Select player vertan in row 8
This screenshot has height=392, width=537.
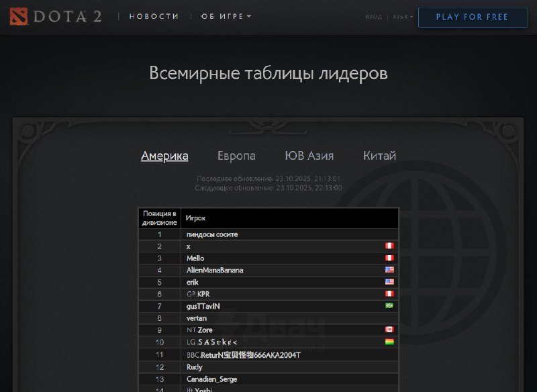[x=196, y=318]
